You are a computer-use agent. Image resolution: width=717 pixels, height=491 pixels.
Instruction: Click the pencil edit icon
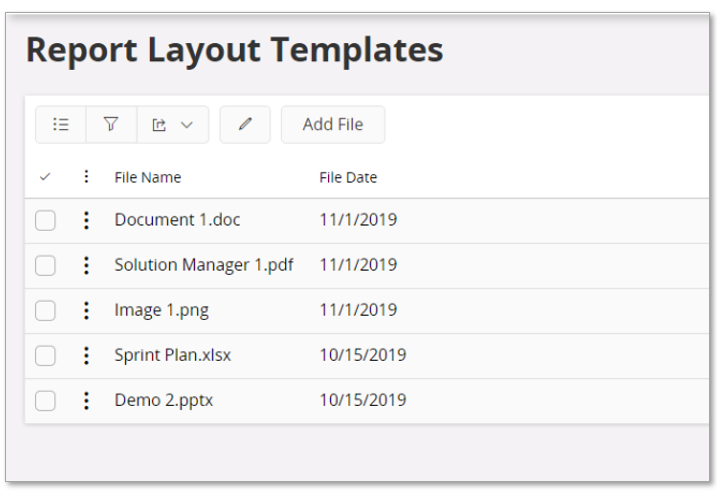coord(245,124)
